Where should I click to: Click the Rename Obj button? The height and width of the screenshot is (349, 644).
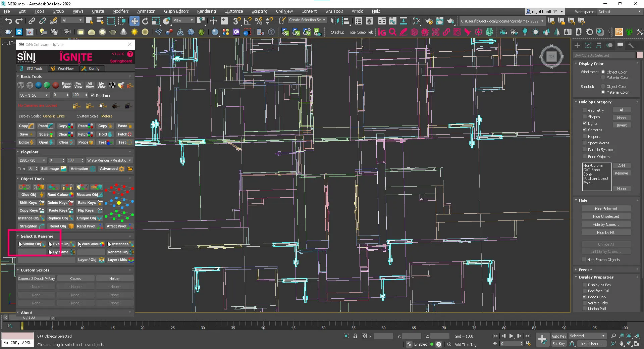(x=120, y=252)
